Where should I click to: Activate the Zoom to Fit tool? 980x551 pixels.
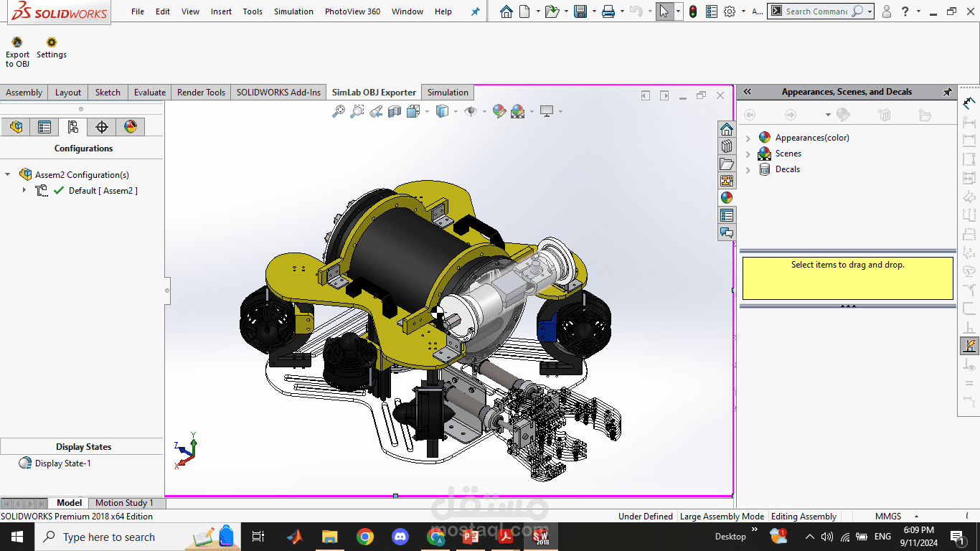338,111
